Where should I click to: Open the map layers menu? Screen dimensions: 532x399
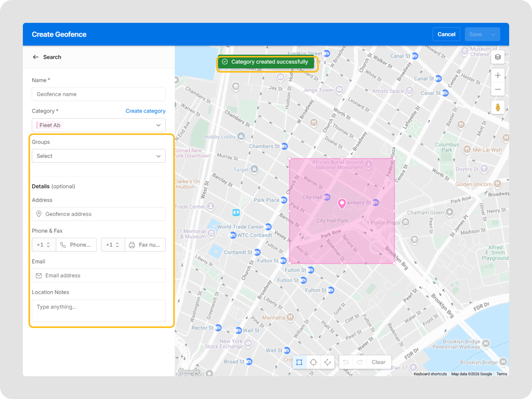tap(498, 57)
